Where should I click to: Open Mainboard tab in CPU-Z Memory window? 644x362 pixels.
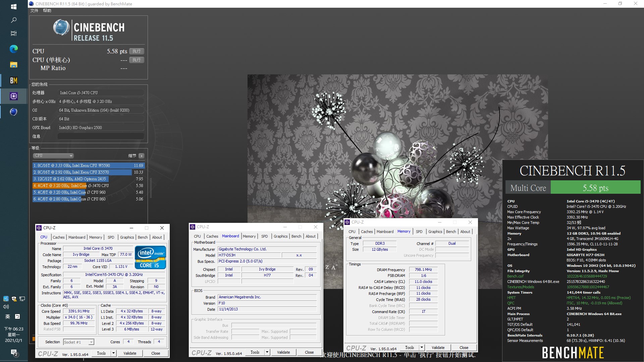[385, 232]
